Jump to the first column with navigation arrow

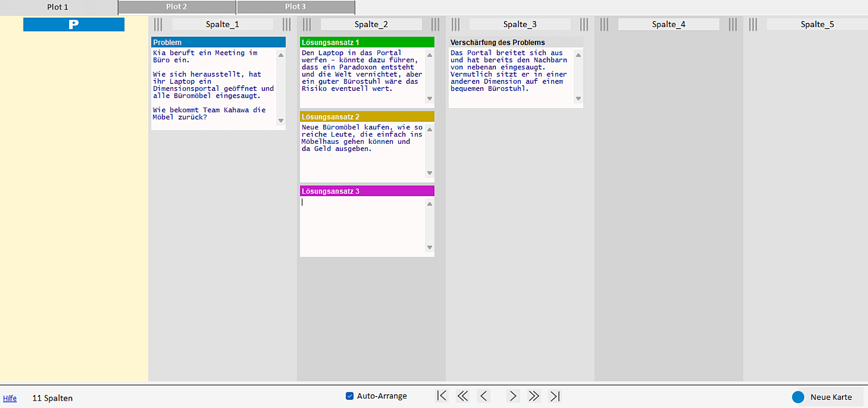442,396
